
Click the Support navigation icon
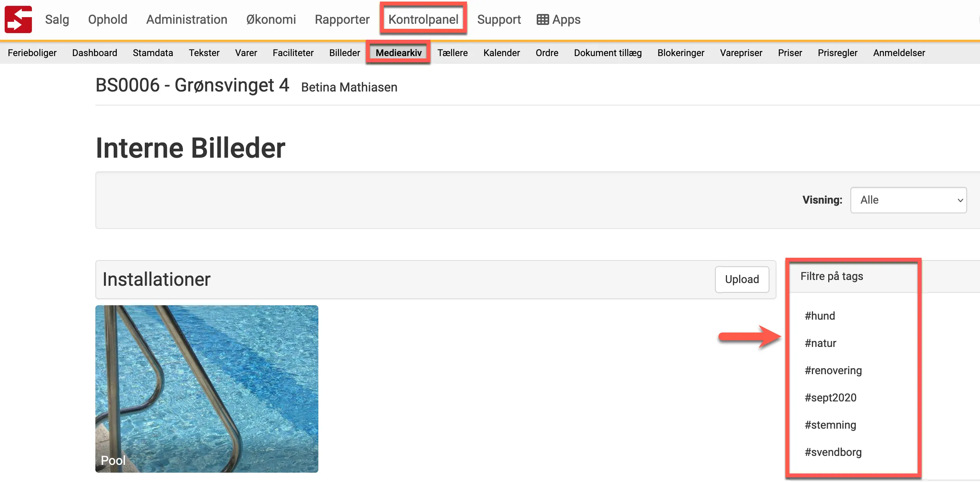click(x=500, y=19)
